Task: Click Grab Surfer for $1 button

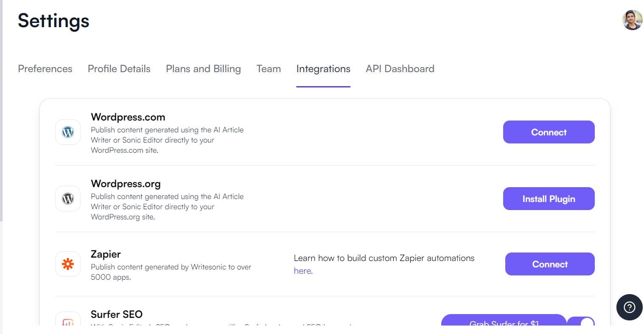Action: coord(504,321)
